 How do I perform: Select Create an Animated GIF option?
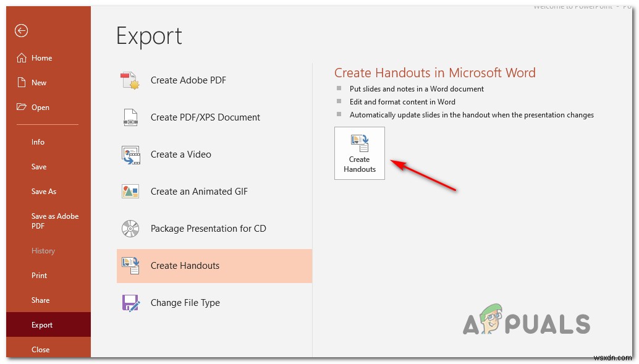[x=214, y=192]
